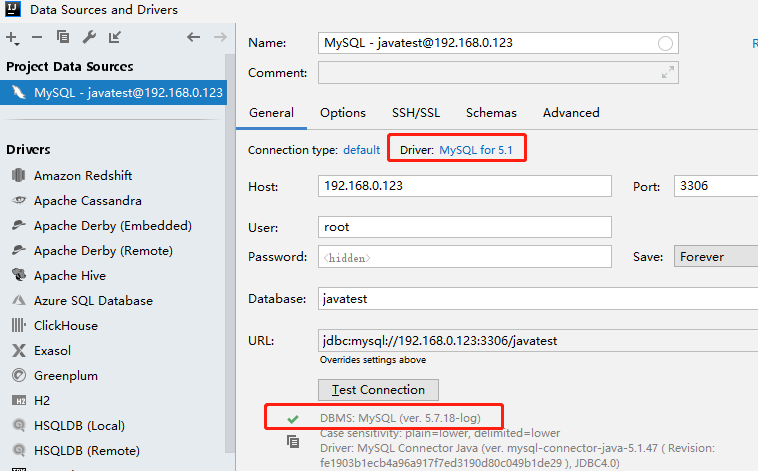Click the MySQL for 5.1 driver link
The width and height of the screenshot is (758, 471).
point(476,150)
